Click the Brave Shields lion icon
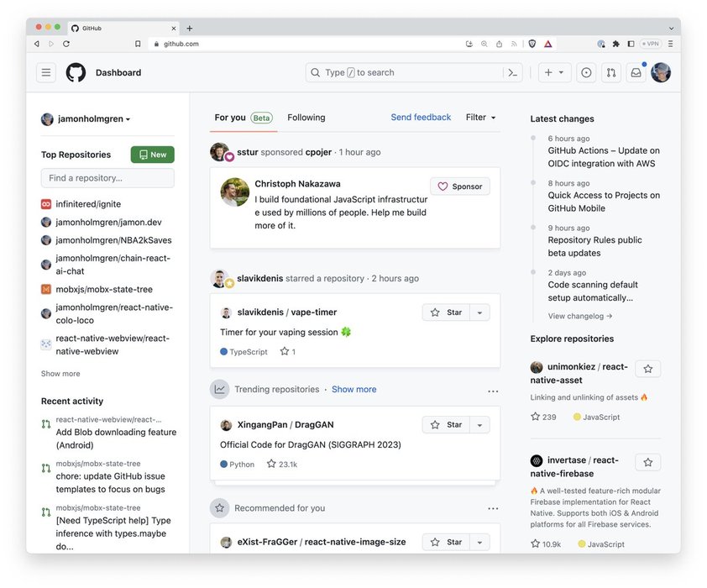The width and height of the screenshot is (707, 588). point(532,44)
